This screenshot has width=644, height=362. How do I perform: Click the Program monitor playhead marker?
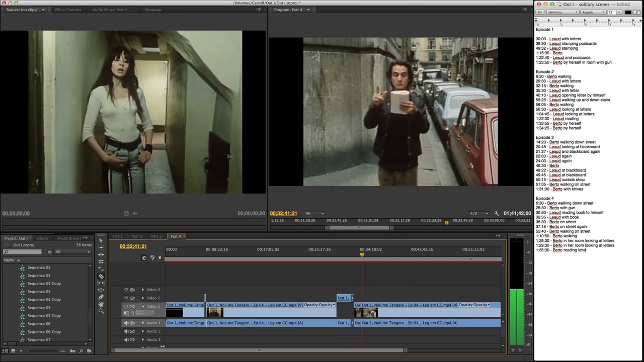point(447,223)
